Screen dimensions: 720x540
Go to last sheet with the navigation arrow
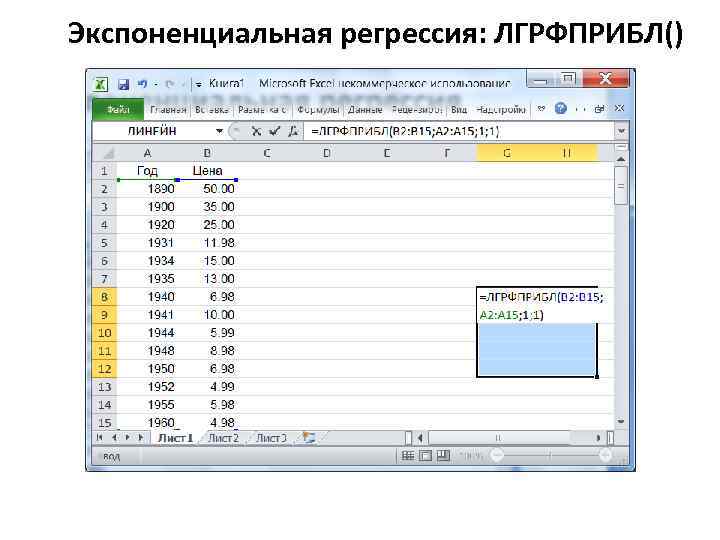(x=141, y=438)
